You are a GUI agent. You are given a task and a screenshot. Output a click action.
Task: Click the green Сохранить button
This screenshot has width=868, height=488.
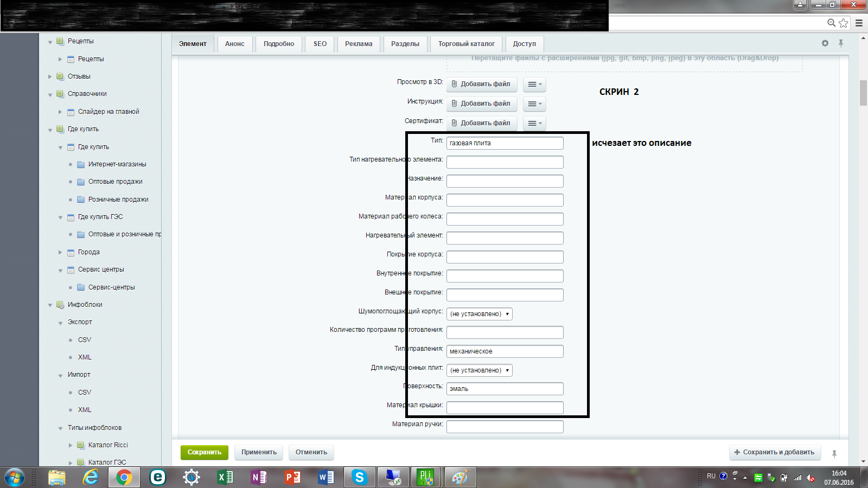(x=205, y=452)
